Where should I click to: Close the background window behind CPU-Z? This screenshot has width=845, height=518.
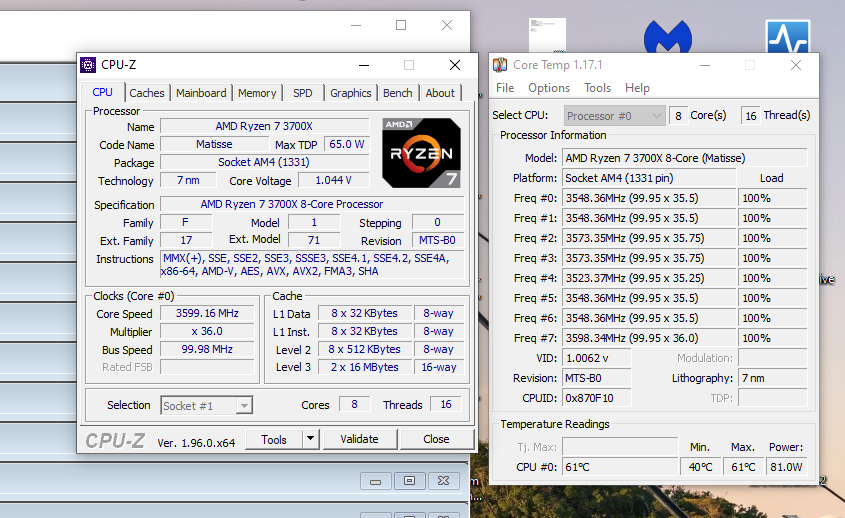pos(447,25)
